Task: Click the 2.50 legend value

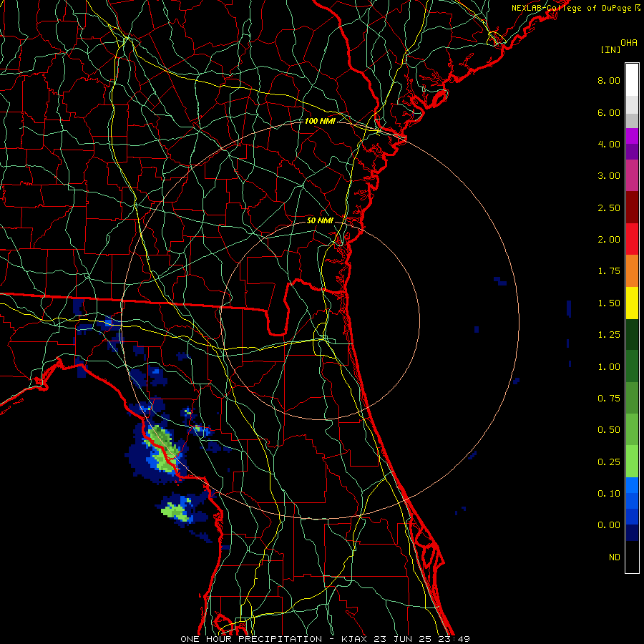Action: pos(609,208)
